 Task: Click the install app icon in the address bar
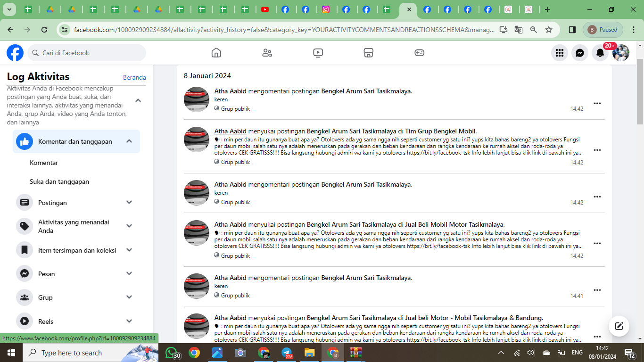click(504, 30)
